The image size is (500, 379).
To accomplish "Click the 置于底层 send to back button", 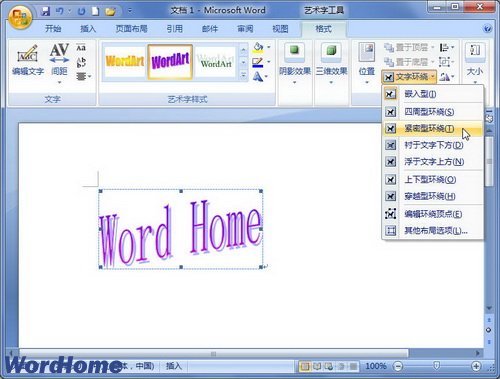I will pos(409,62).
